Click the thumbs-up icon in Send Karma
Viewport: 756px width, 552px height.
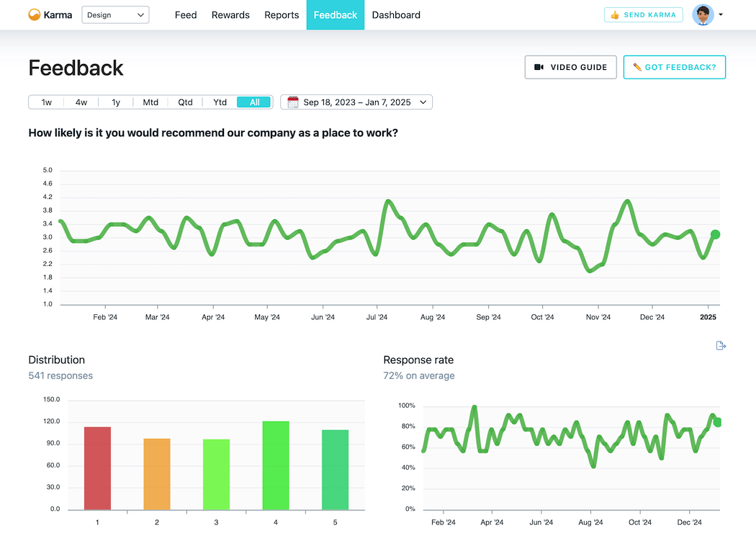point(615,15)
